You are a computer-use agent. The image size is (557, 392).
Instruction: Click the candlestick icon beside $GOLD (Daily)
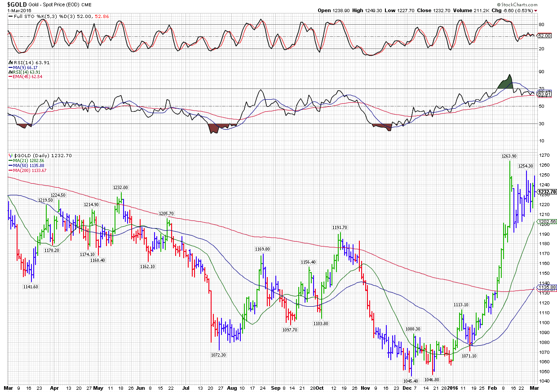point(10,155)
